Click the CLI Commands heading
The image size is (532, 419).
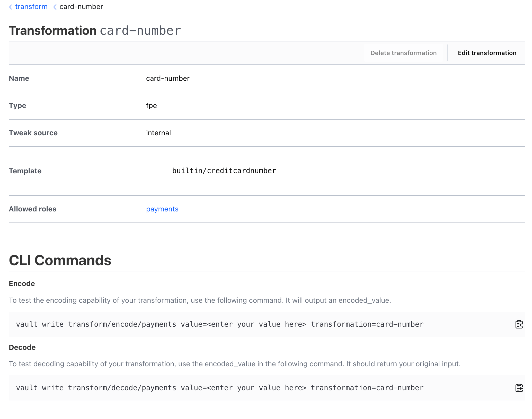coord(60,260)
